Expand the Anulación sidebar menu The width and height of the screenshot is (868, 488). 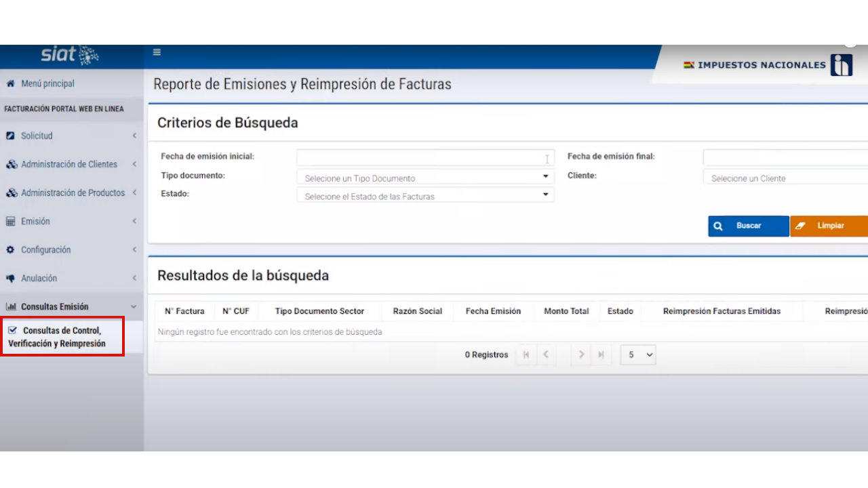(x=71, y=278)
